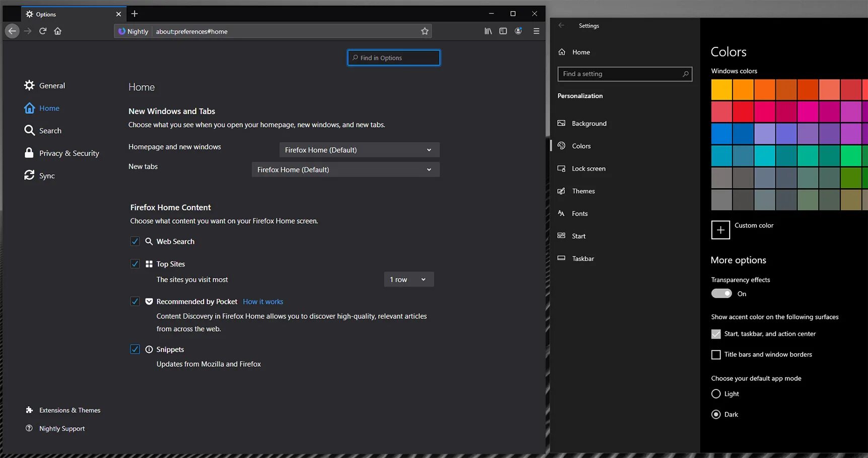Uncheck the Web Search checkbox
The height and width of the screenshot is (458, 868).
(x=135, y=241)
